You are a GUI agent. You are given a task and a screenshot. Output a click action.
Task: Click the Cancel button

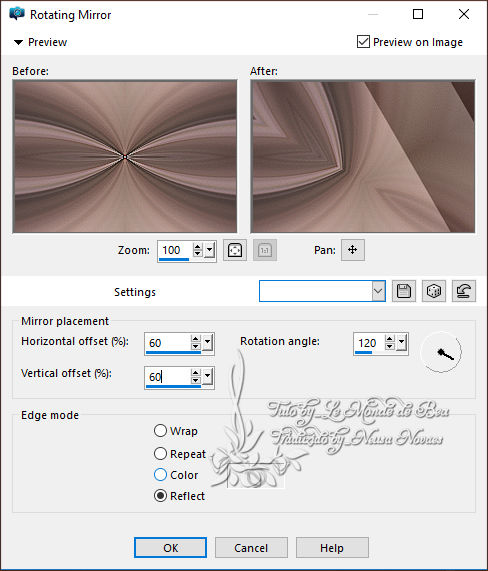251,548
